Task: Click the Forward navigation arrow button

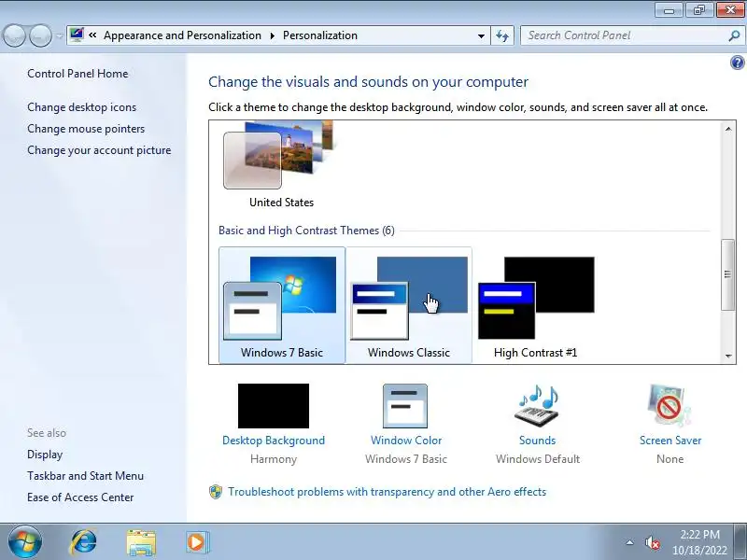Action: click(40, 35)
